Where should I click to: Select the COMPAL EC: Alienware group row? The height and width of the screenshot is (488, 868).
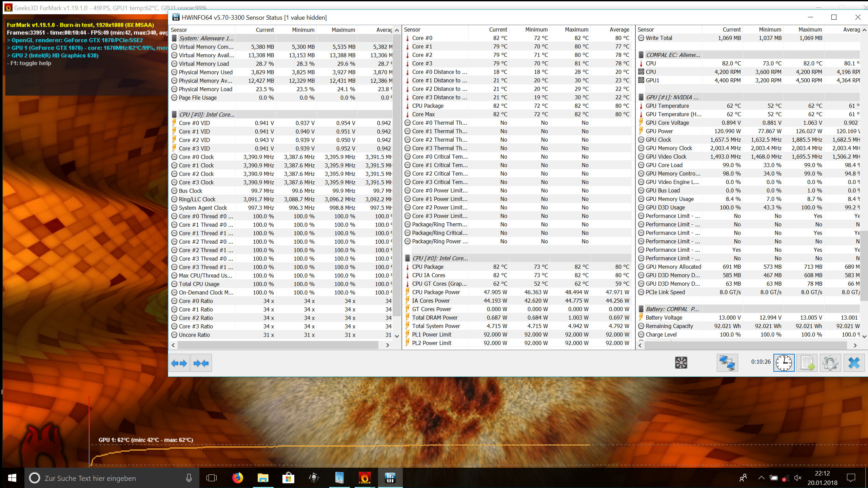click(x=749, y=55)
